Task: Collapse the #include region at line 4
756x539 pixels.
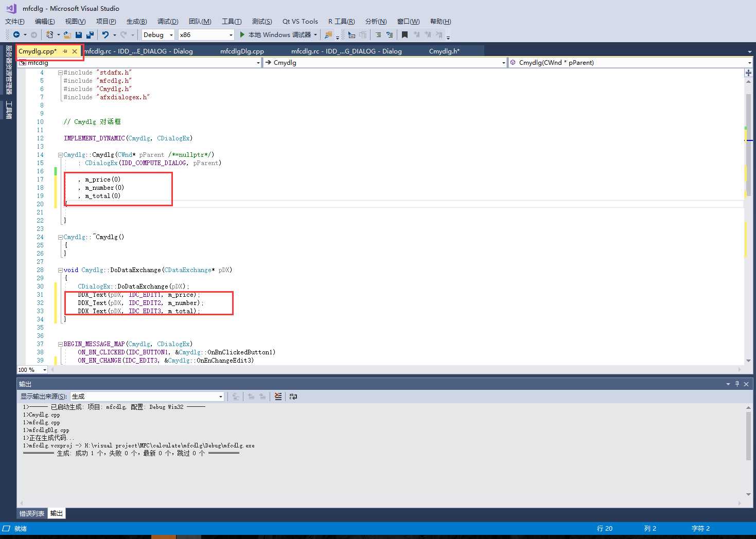Action: click(x=60, y=73)
